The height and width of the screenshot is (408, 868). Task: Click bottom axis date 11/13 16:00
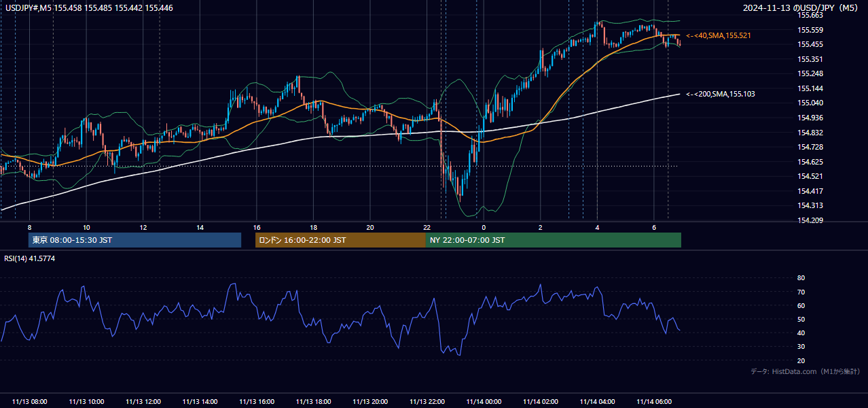tap(257, 402)
